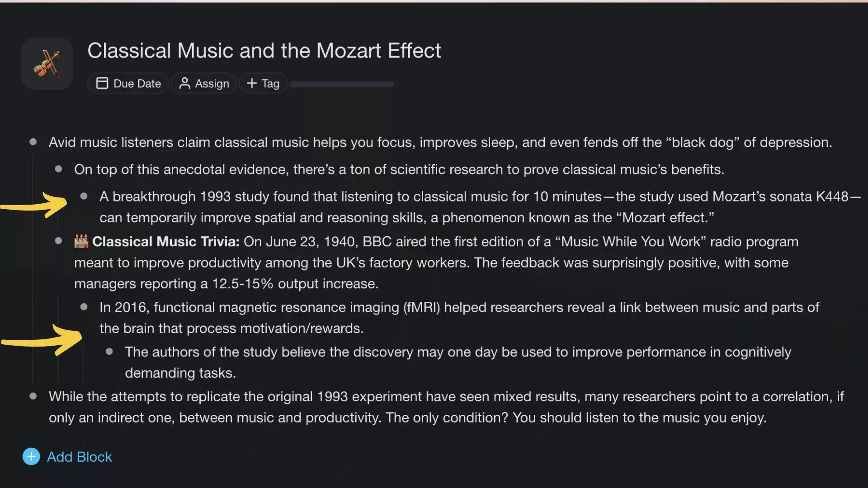Click the plus icon beside Tag
Viewport: 868px width, 488px height.
(x=252, y=84)
